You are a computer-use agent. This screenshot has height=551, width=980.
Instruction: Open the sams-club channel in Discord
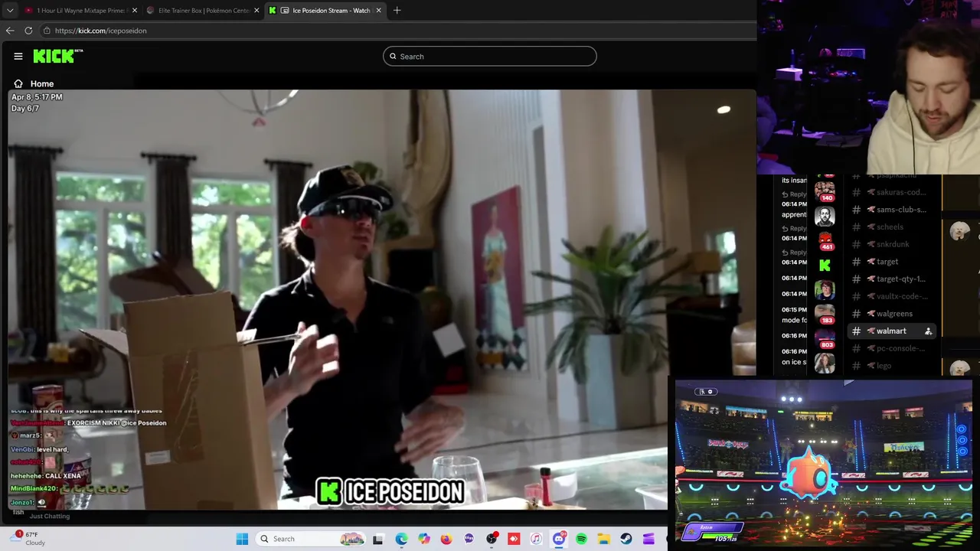893,210
